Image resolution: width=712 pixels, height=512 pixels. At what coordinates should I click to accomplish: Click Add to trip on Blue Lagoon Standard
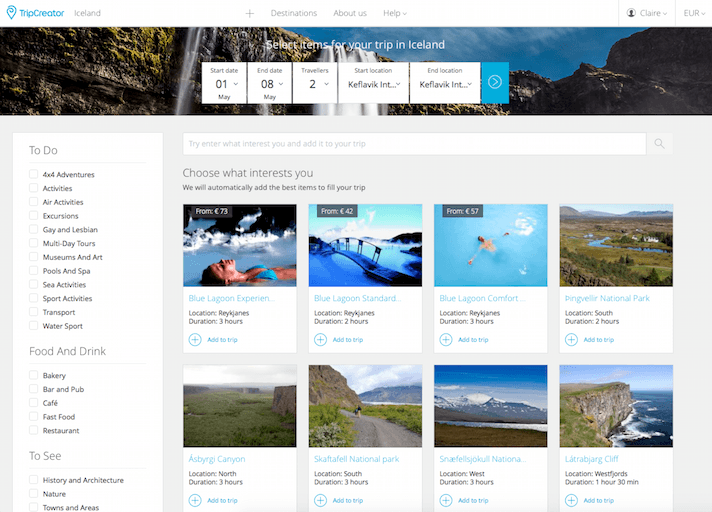[x=348, y=340]
